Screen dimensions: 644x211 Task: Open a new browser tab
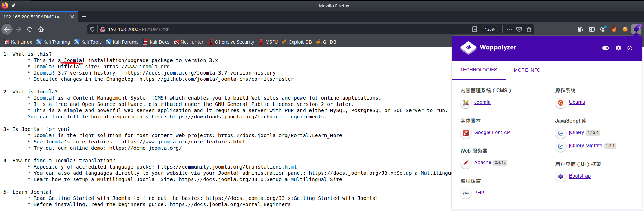[x=84, y=16]
